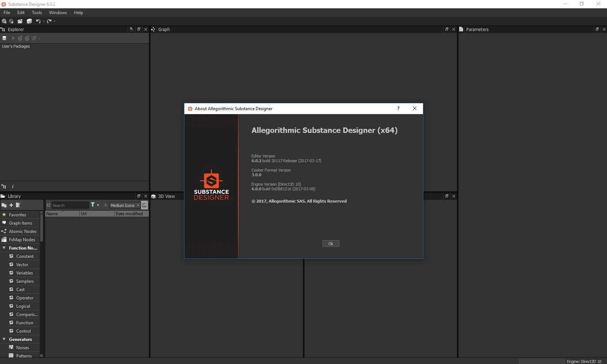Click the New Substance icon in main toolbar

(4, 21)
